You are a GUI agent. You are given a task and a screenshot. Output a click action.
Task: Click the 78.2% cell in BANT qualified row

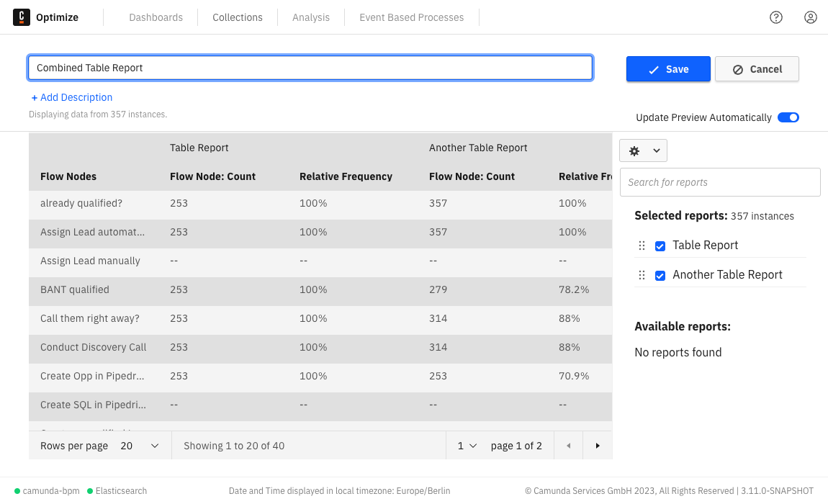574,289
